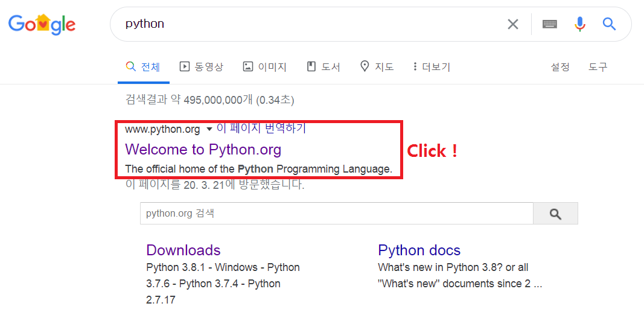Click the 이 페이지를 20. 3. 21에 방문했습니다 text
The image size is (644, 312).
[x=215, y=185]
